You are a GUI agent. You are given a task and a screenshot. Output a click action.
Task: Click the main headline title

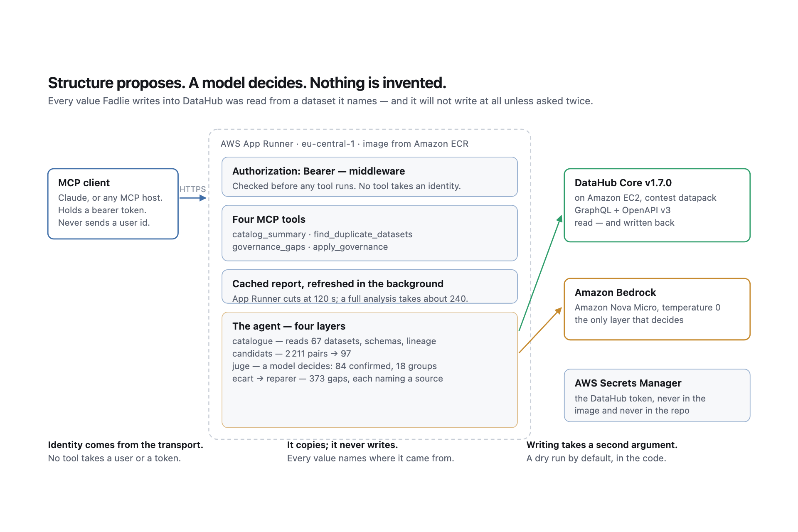pyautogui.click(x=247, y=83)
